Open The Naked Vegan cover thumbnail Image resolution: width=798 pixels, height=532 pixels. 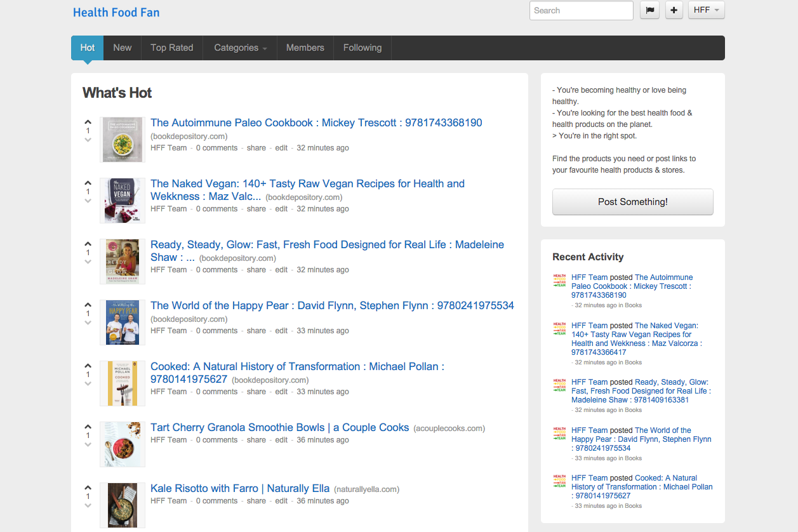(x=123, y=201)
